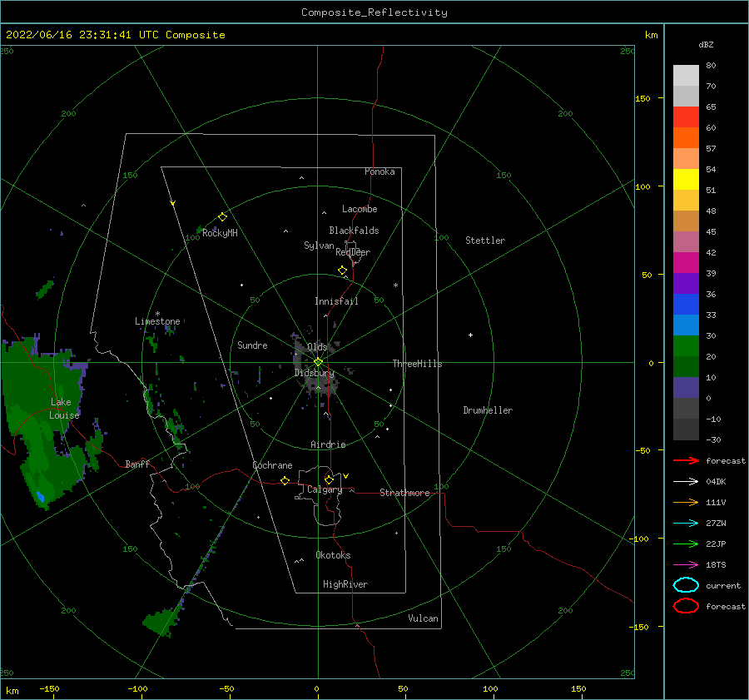The width and height of the screenshot is (749, 700).
Task: Click the asterisk marker east of Innisfail
Action: pos(395,285)
